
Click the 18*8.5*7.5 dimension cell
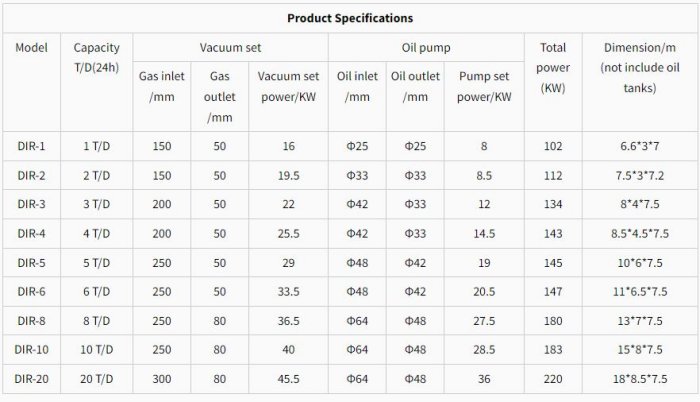tap(640, 379)
